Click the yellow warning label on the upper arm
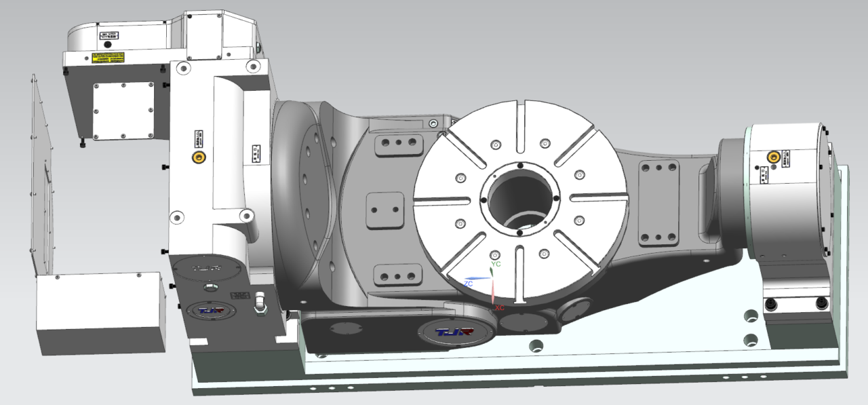 point(106,57)
